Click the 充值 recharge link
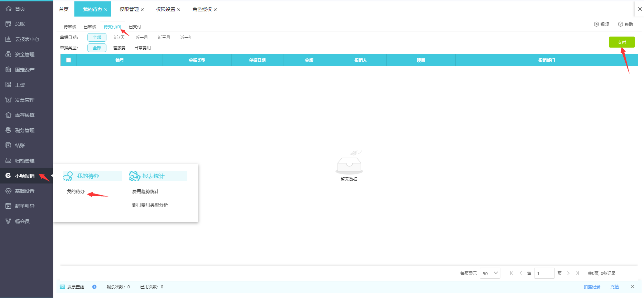The height and width of the screenshot is (298, 644). (615, 287)
